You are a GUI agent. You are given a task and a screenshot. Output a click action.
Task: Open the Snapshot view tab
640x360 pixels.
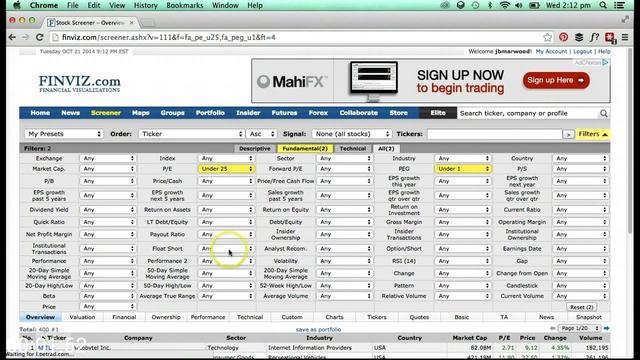pyautogui.click(x=589, y=317)
